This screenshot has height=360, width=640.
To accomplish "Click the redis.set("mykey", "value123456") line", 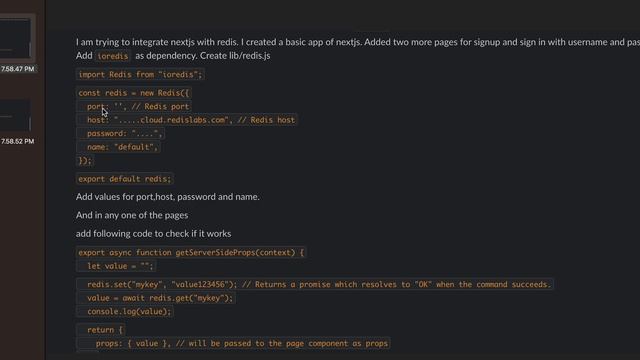I will point(315,284).
